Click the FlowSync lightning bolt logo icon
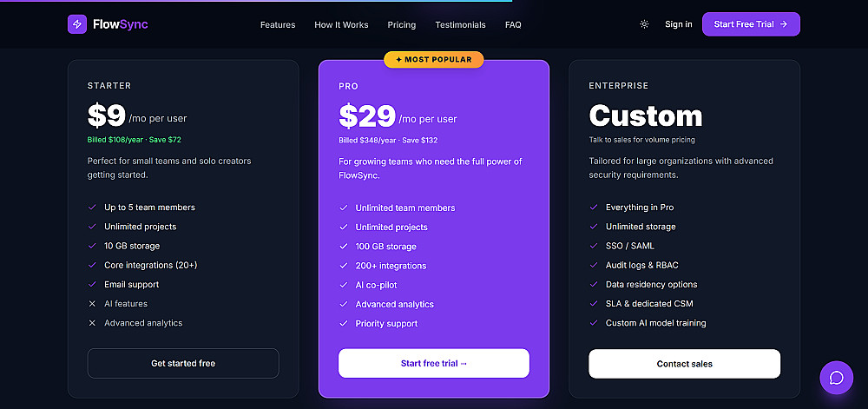The height and width of the screenshot is (409, 868). [76, 24]
